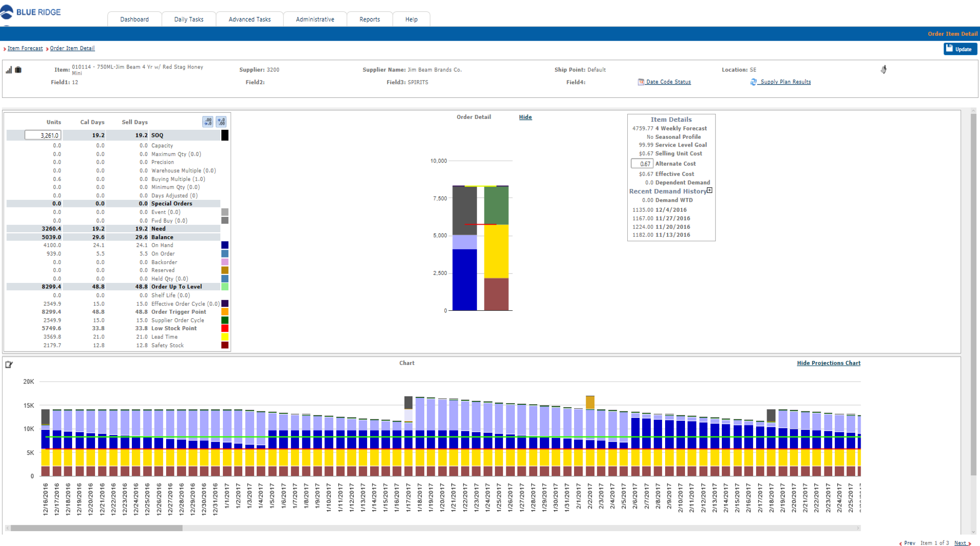This screenshot has width=980, height=546.
Task: Click the decrease decimal places icon
Action: coord(208,122)
